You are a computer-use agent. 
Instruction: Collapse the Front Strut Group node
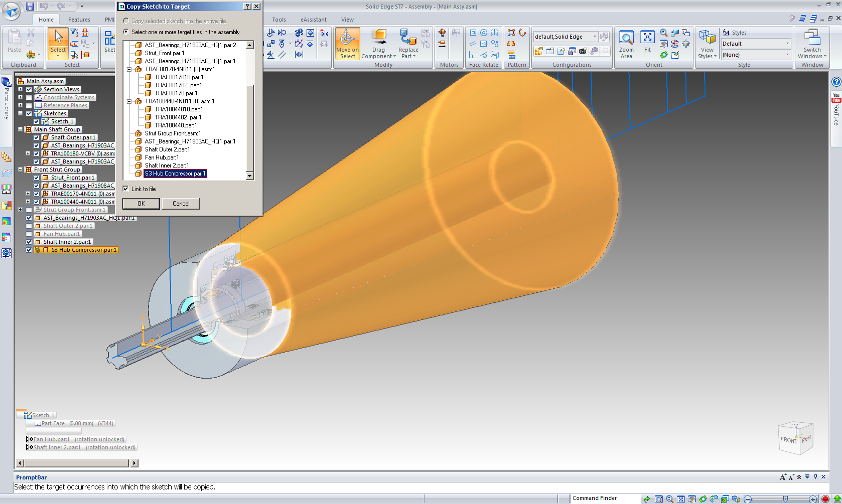point(21,170)
